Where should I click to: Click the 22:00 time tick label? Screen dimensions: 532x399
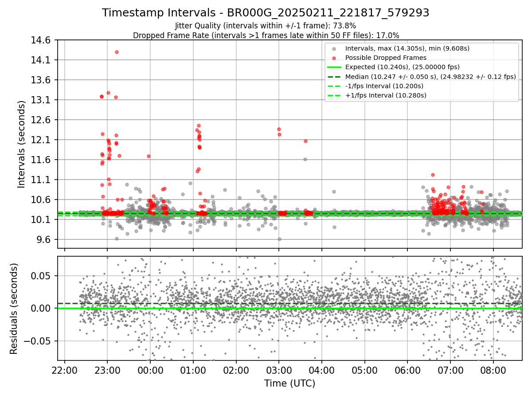tap(65, 371)
